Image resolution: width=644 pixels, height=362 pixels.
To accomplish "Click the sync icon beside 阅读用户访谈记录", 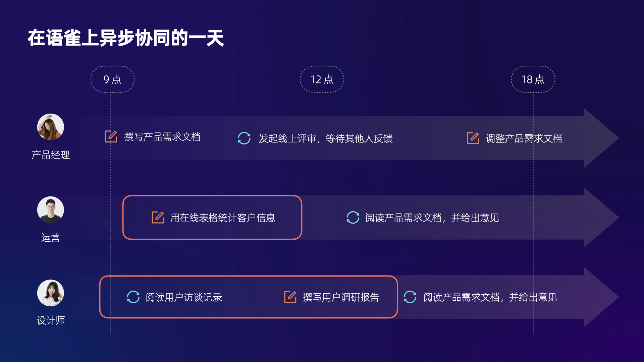I will coord(133,297).
